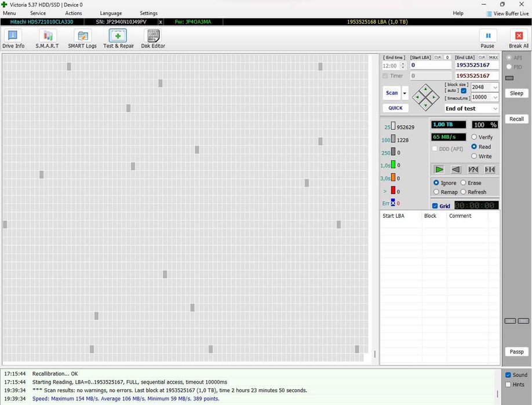Click the CUR button beside Start LBA
Screen dimensions: 532x405
(438, 57)
